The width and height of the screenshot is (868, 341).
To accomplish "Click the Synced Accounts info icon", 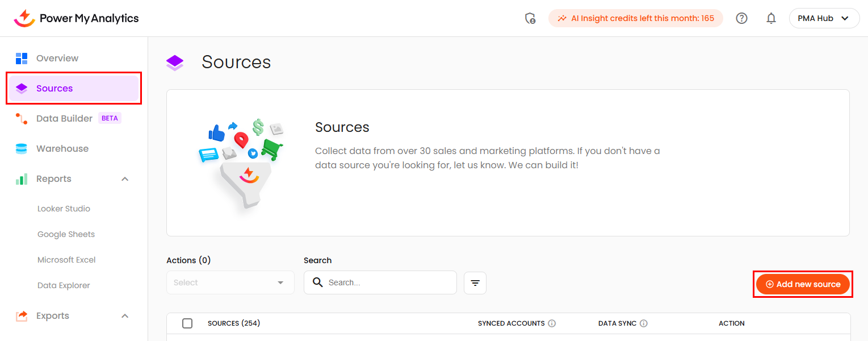I will 552,323.
